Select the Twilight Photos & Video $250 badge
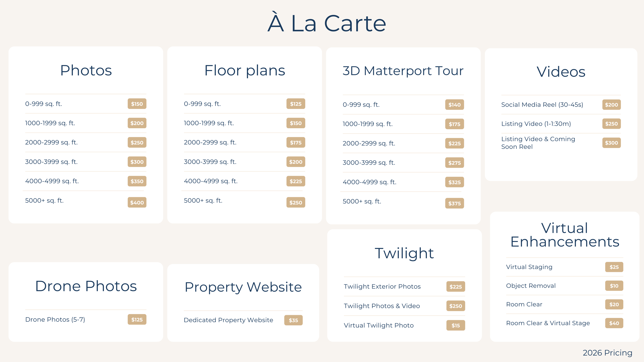This screenshot has height=362, width=644. coord(455,306)
